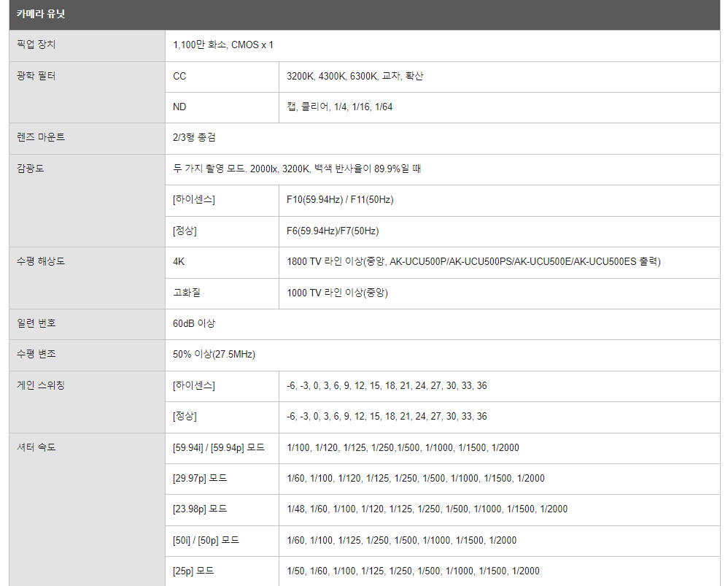Select the 수평 변조 row label

(36, 354)
